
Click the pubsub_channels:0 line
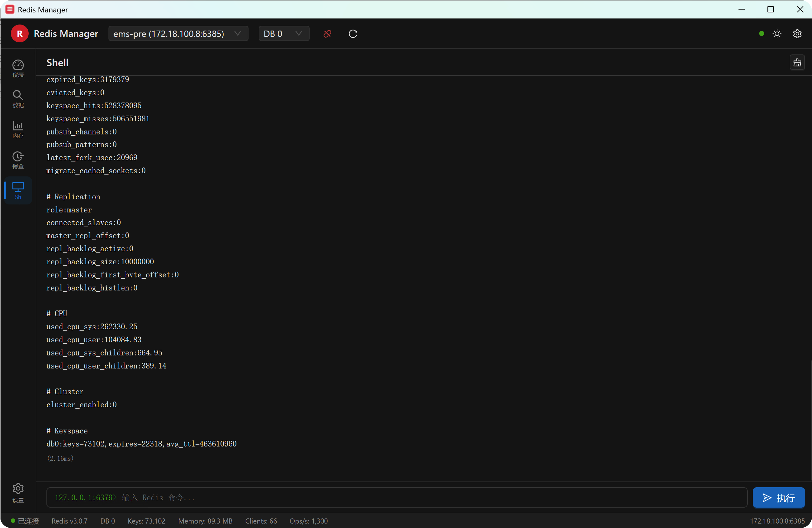click(x=81, y=132)
